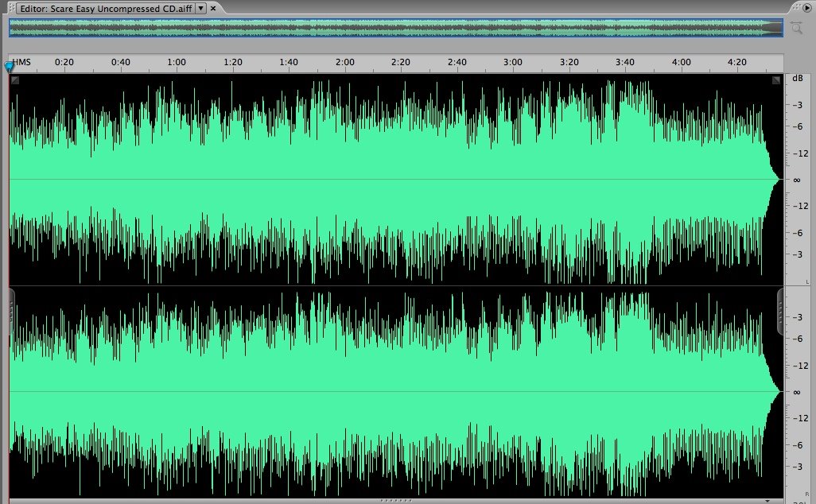Click the 1:40 mark on ruler

(x=289, y=62)
